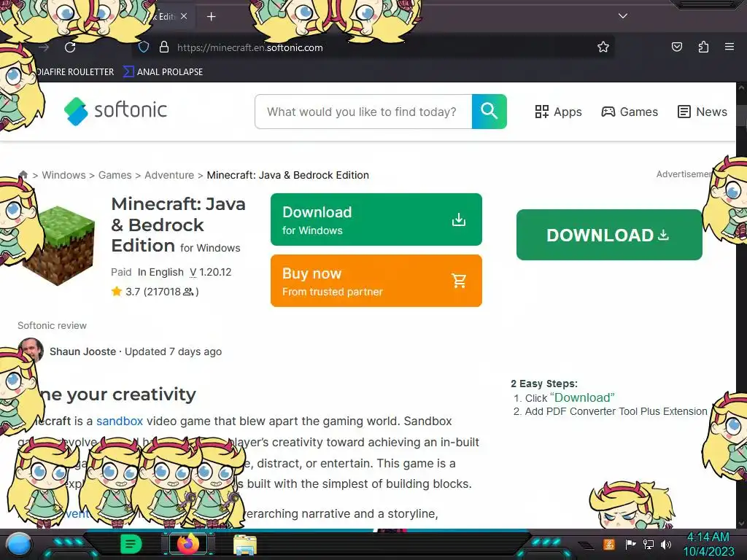Click the tracking protection shield icon
Image resolution: width=747 pixels, height=560 pixels.
pos(144,47)
